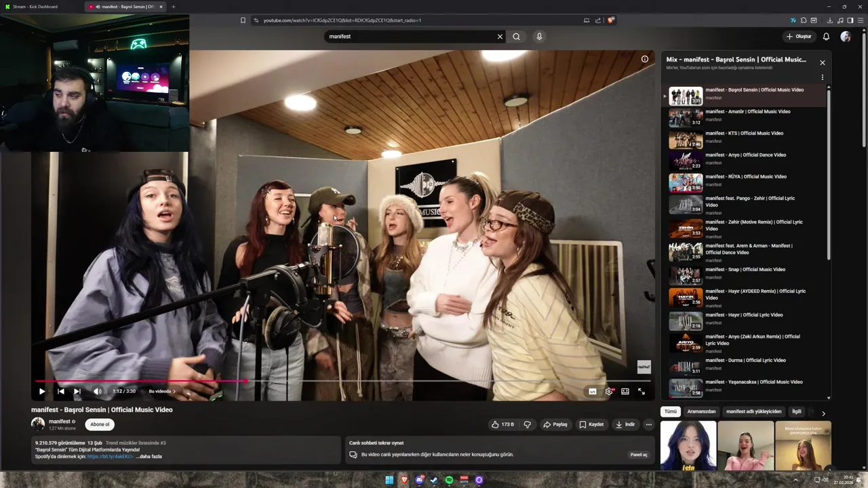Expand description with '...daha fazla'
This screenshot has height=488, width=868.
click(x=149, y=456)
